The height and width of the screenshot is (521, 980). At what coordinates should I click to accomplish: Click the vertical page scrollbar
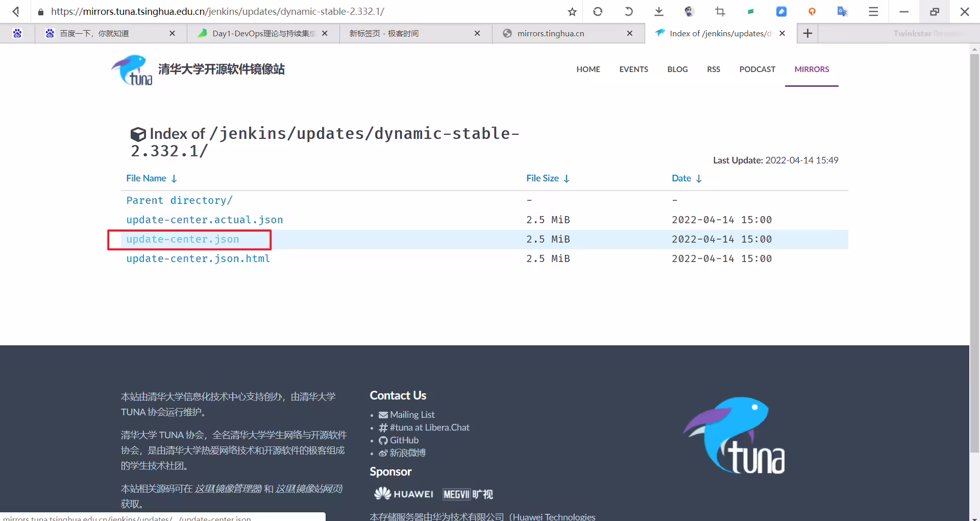coord(974,253)
